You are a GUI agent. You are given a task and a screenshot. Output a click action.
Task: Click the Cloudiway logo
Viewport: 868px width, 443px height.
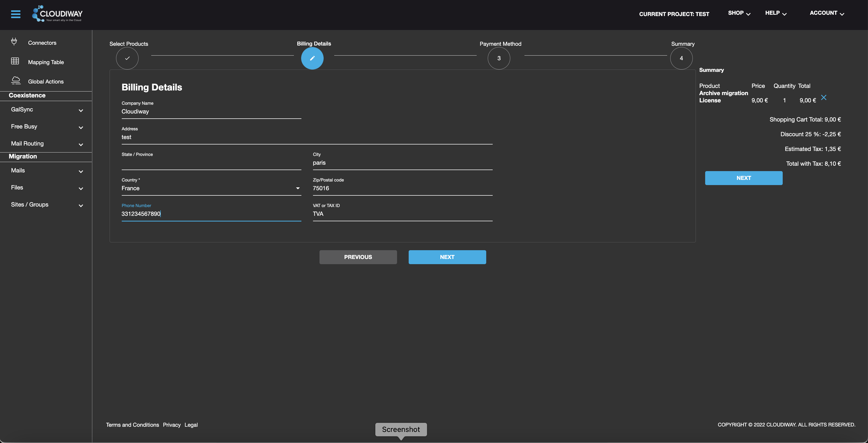(57, 13)
